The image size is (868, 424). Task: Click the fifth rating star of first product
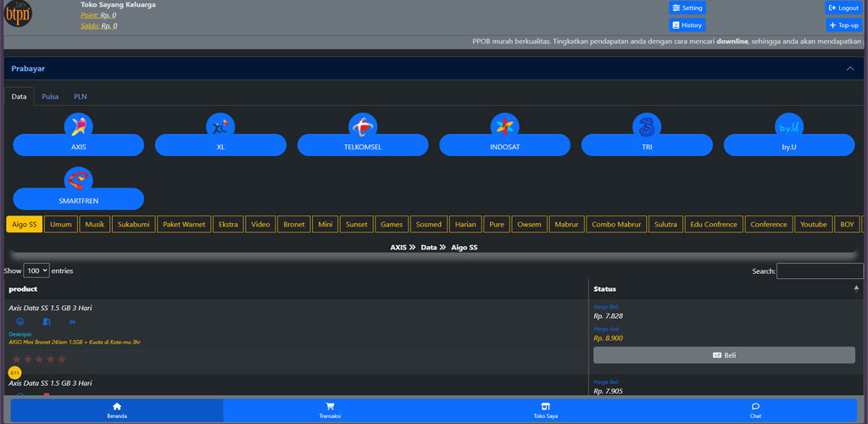pyautogui.click(x=61, y=360)
